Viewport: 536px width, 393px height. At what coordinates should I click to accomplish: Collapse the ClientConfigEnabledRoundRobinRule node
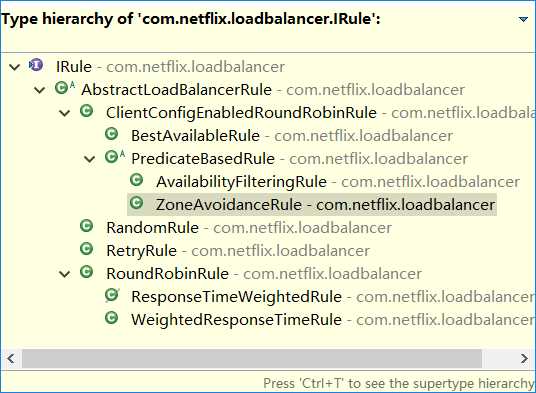(65, 113)
